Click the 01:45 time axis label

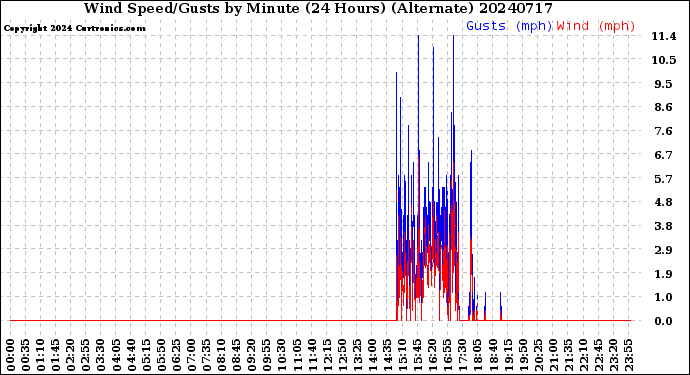(56, 355)
